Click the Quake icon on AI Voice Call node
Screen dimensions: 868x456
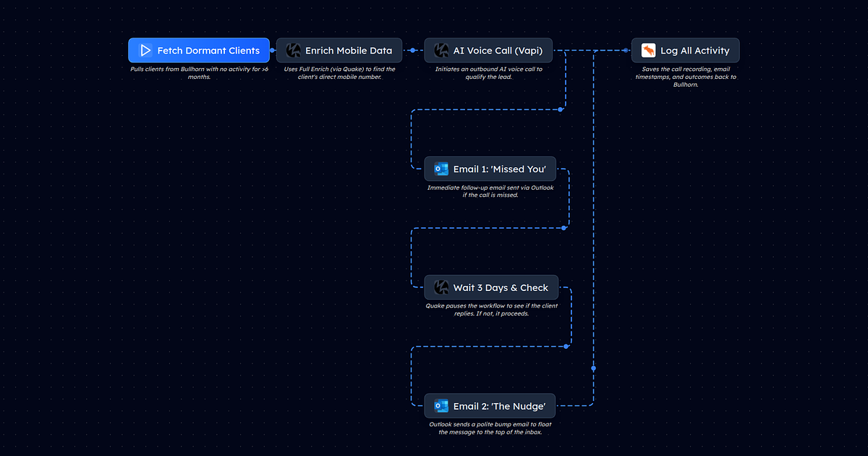click(441, 51)
